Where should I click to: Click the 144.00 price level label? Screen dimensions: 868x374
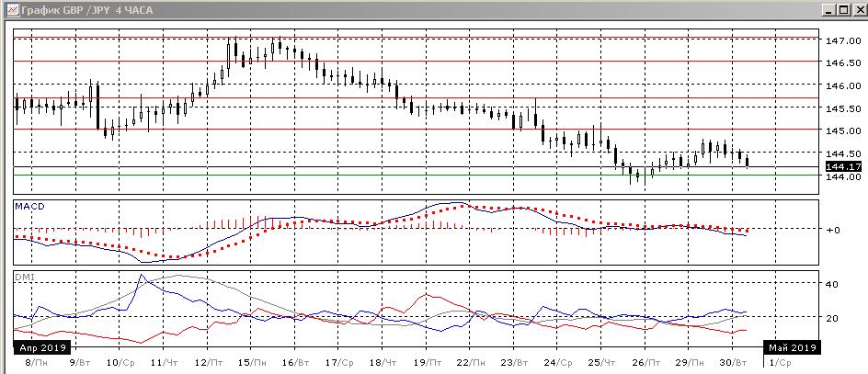coord(842,177)
